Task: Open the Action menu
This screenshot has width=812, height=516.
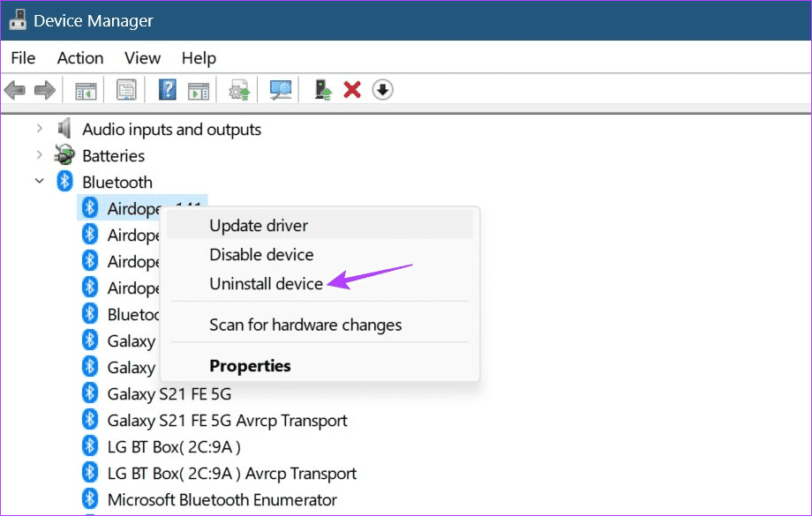Action: (x=80, y=58)
